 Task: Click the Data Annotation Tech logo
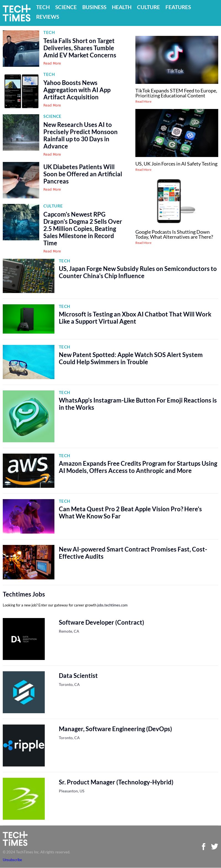coord(23,639)
